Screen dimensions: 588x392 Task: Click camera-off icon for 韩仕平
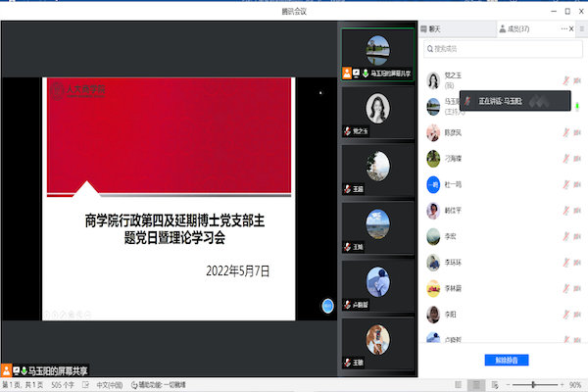(578, 210)
